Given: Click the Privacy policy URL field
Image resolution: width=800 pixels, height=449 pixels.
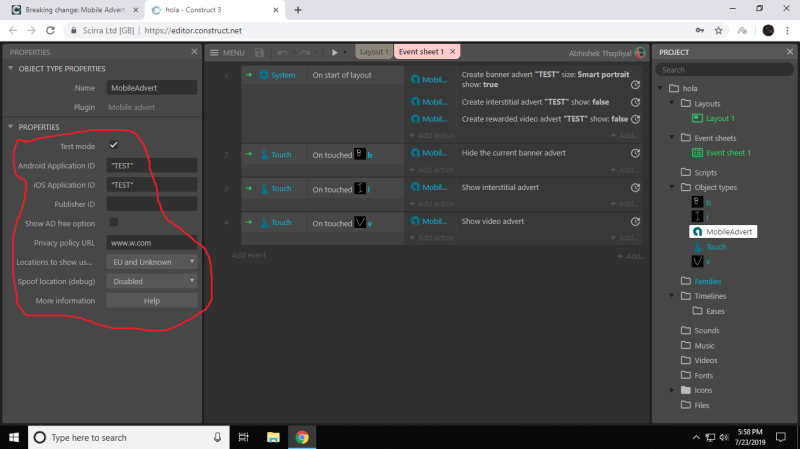Looking at the screenshot, I should (152, 243).
